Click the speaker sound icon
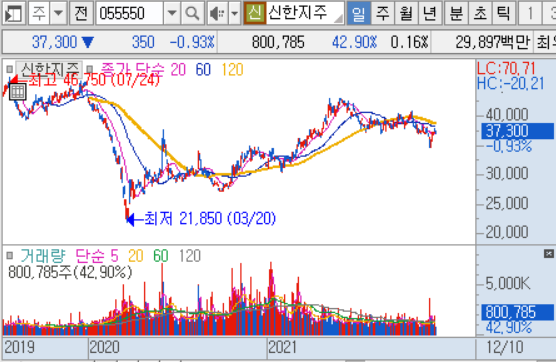This screenshot has height=362, width=556. (217, 13)
